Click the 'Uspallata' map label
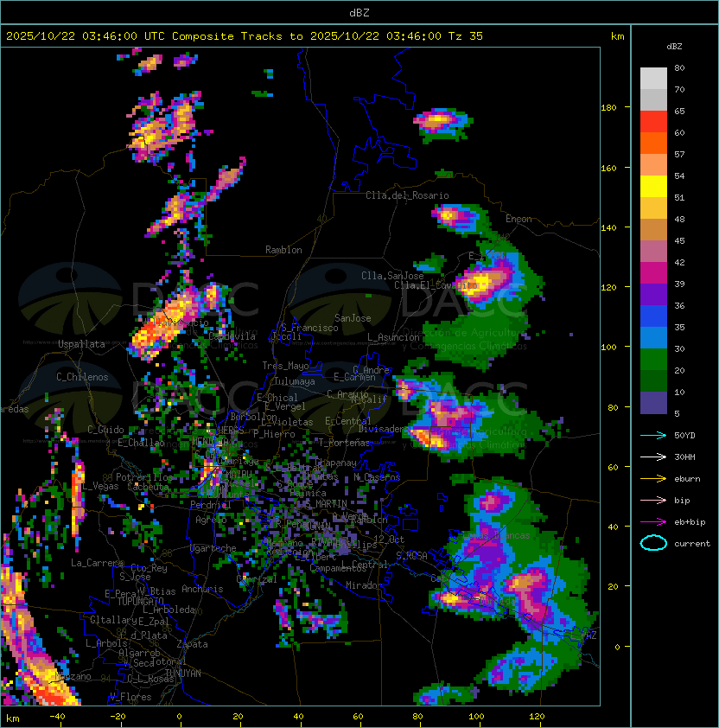719x728 pixels. (81, 344)
